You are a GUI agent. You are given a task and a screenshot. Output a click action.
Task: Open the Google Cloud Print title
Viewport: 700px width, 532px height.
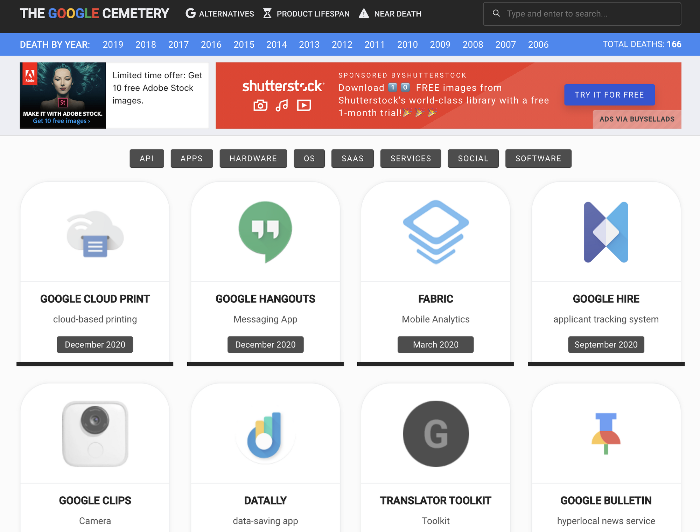pyautogui.click(x=95, y=299)
